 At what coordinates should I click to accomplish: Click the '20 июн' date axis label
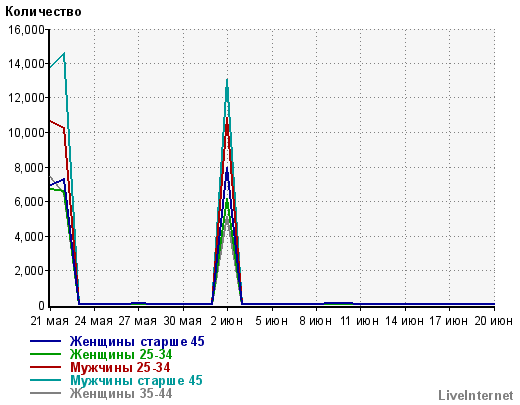click(x=493, y=321)
